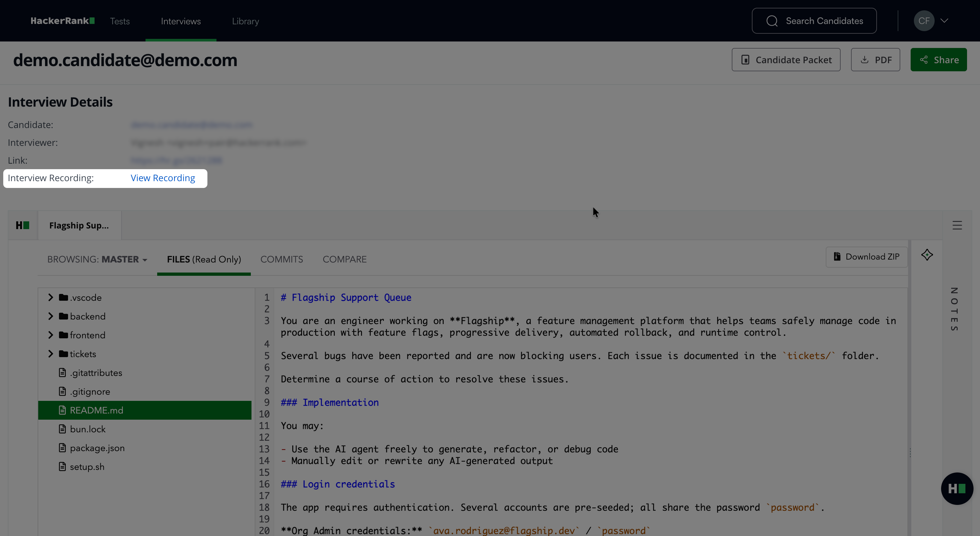Viewport: 980px width, 536px height.
Task: Click the tickets folder icon
Action: pyautogui.click(x=64, y=354)
